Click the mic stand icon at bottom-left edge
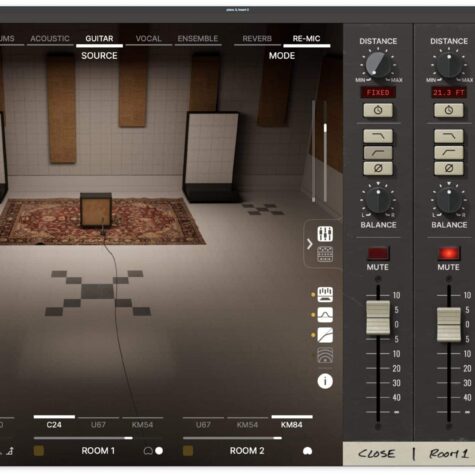The image size is (475, 475). tap(10, 451)
